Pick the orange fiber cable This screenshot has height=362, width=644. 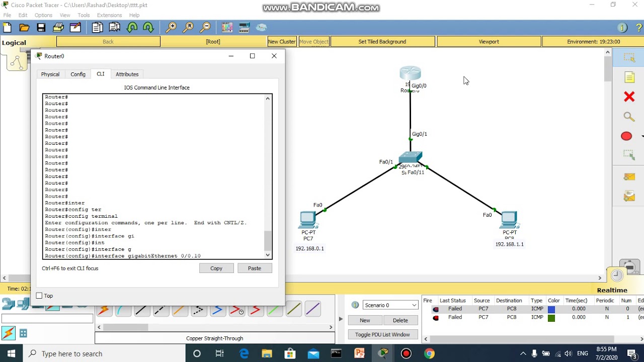tap(180, 311)
